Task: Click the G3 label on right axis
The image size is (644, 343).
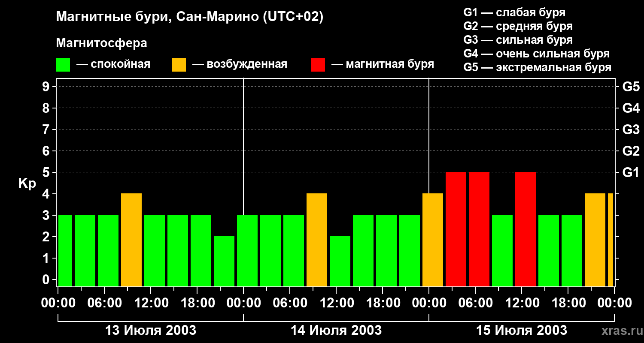Action: [x=631, y=129]
